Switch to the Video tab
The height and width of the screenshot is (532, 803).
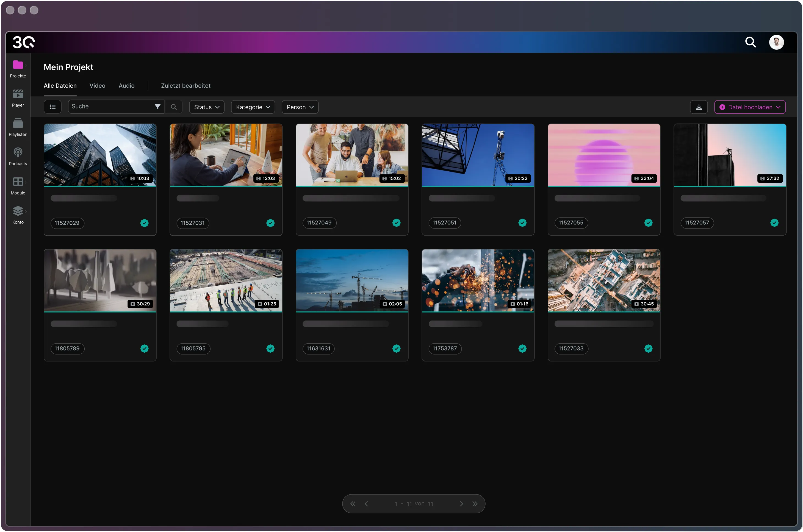(97, 86)
